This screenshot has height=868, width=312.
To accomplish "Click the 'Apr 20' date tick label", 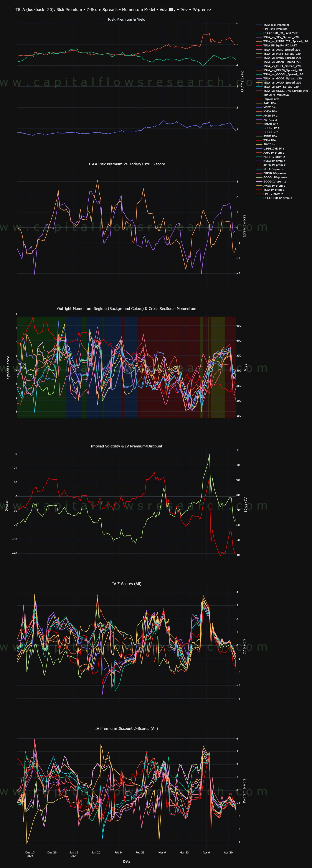I will (x=228, y=853).
